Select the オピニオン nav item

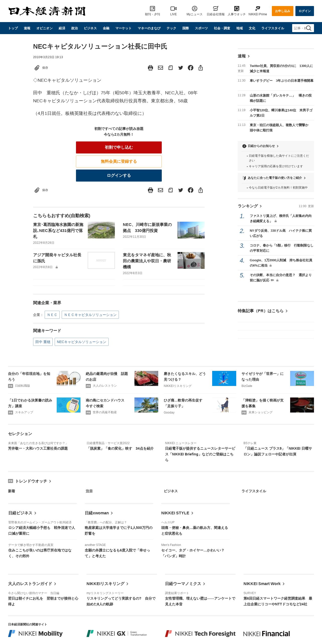coord(44,28)
